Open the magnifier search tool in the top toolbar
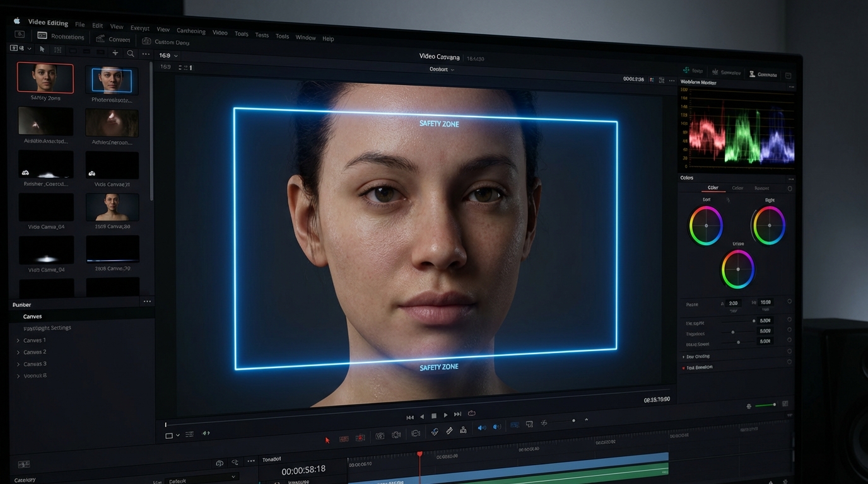This screenshot has height=484, width=868. coord(130,53)
